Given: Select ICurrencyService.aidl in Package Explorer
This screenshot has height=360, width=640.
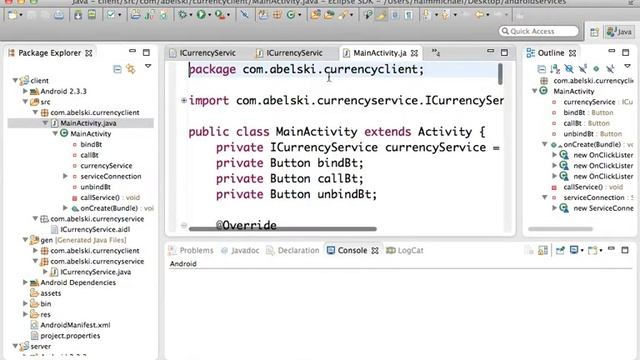Looking at the screenshot, I should (95, 229).
